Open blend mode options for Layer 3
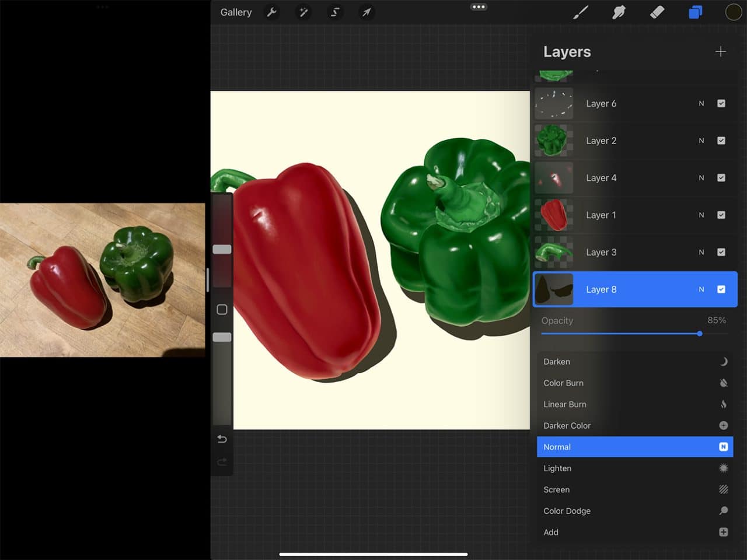The width and height of the screenshot is (747, 560). pyautogui.click(x=701, y=252)
